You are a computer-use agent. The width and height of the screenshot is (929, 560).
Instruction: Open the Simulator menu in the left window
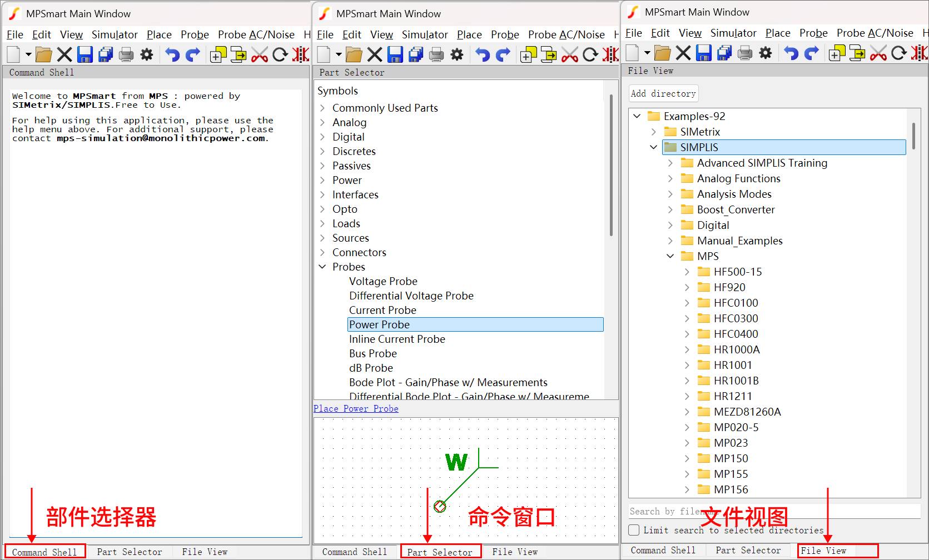(115, 34)
